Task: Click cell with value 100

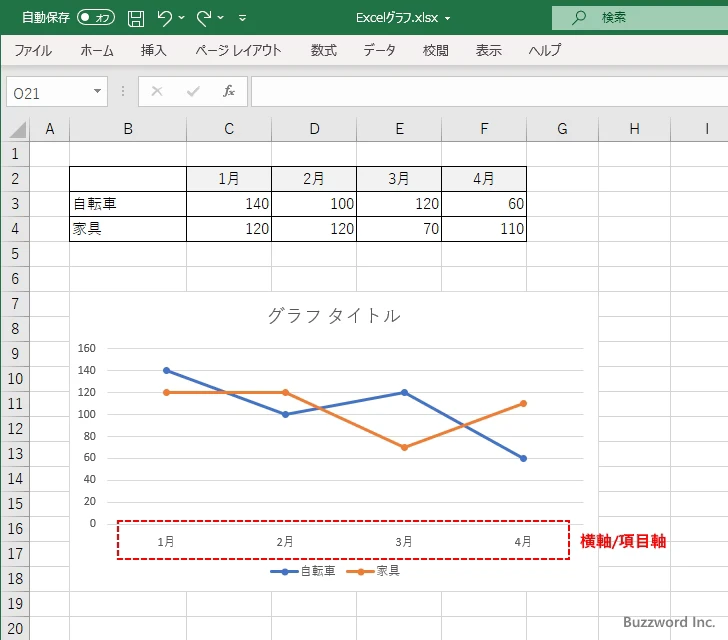Action: pos(314,204)
